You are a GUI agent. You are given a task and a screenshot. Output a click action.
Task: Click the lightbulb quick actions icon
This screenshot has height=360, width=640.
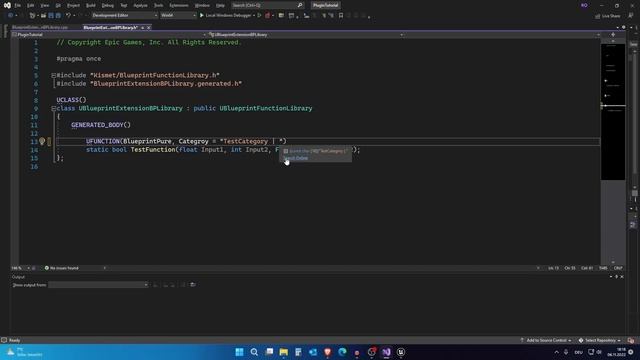point(42,141)
